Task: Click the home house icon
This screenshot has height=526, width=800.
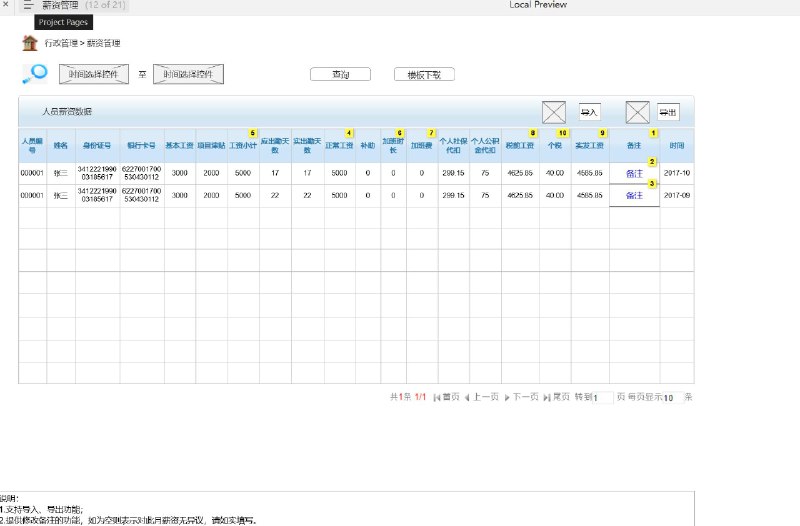Action: (x=30, y=43)
